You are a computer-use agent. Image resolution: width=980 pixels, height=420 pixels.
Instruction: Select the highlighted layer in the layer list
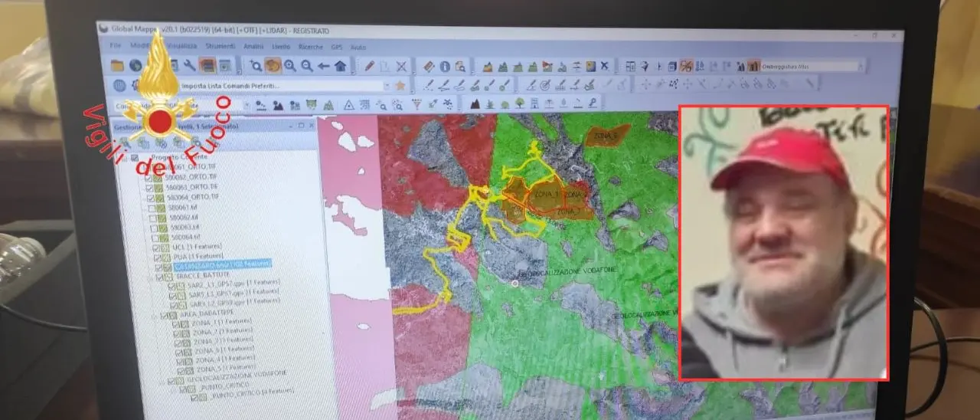[x=222, y=264]
